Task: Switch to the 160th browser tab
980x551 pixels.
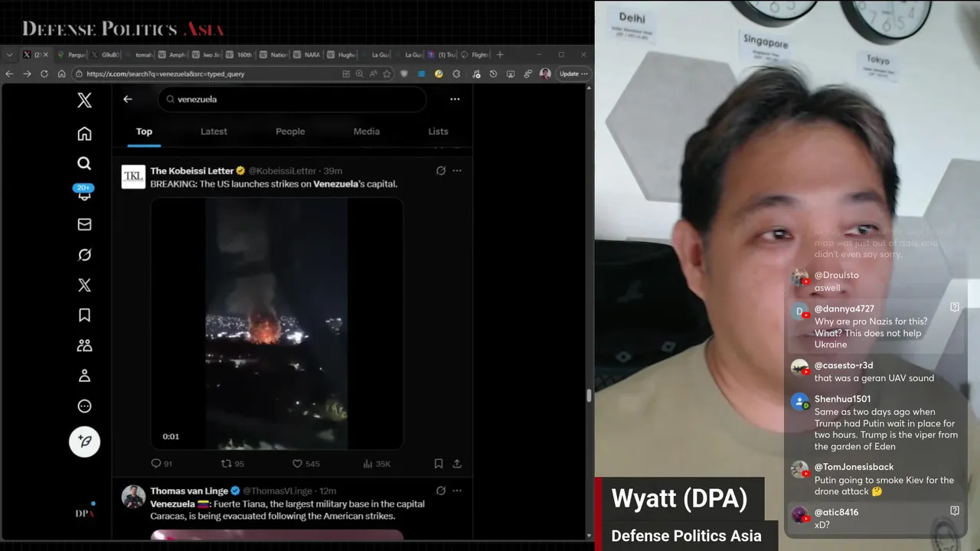Action: click(x=239, y=54)
